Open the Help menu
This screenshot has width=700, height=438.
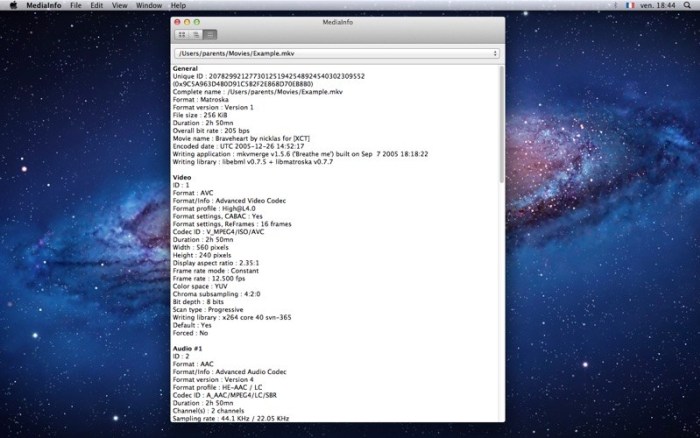[179, 5]
